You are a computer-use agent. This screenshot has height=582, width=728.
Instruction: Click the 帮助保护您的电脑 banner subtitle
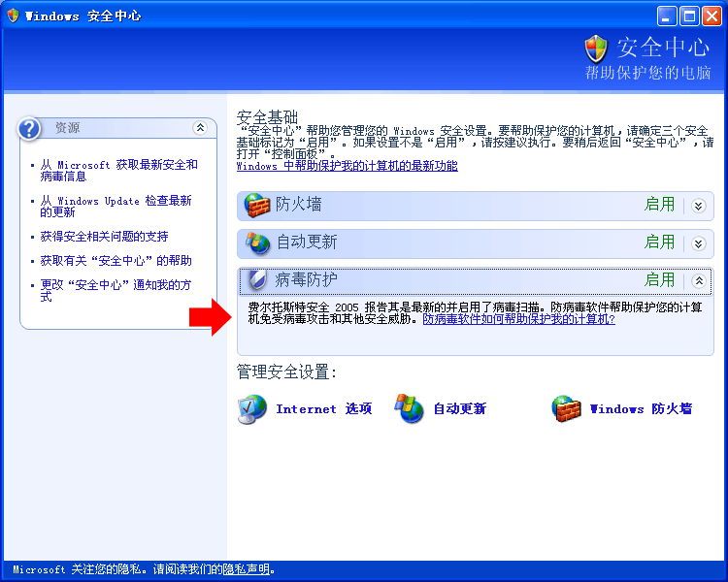point(647,73)
